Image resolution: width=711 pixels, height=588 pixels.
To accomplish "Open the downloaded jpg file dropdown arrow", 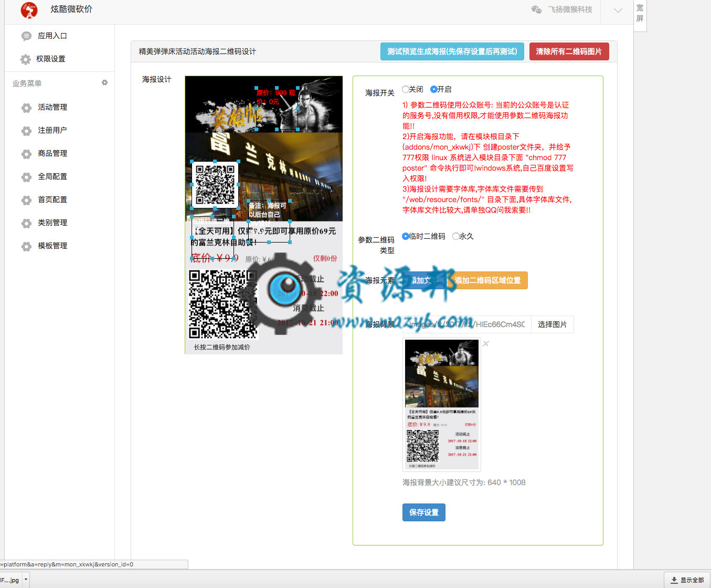I will point(26,580).
